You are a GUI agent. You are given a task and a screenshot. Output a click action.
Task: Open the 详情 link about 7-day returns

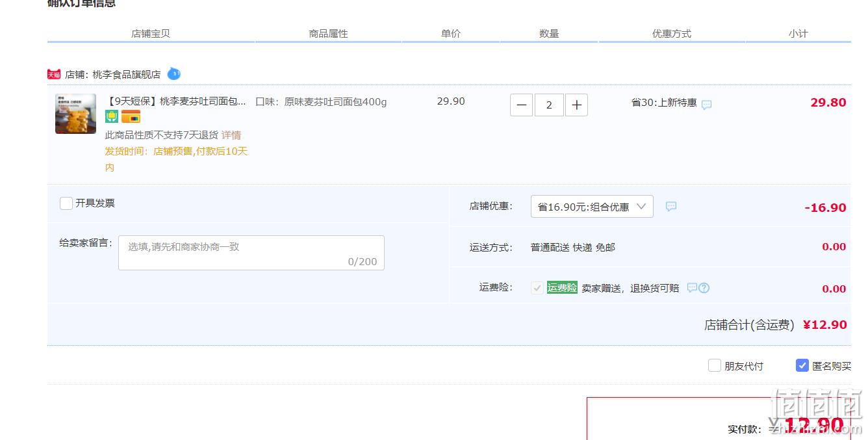point(231,135)
